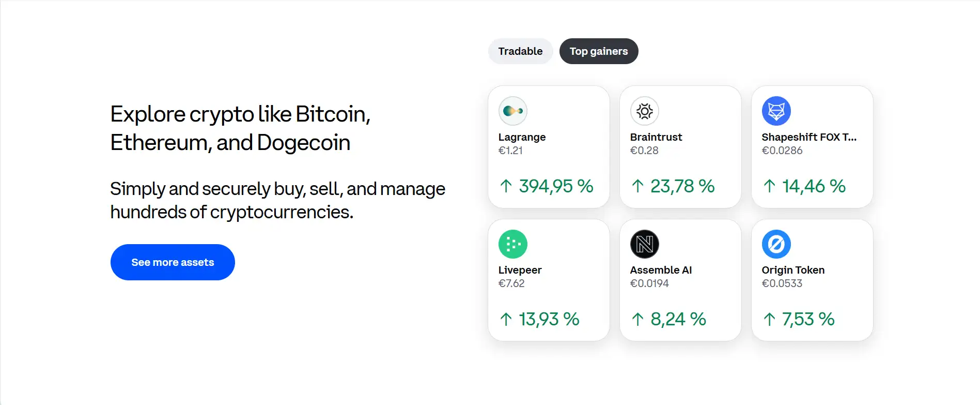Open the Origin Token name link
Screen dimensions: 980x405
pyautogui.click(x=792, y=270)
